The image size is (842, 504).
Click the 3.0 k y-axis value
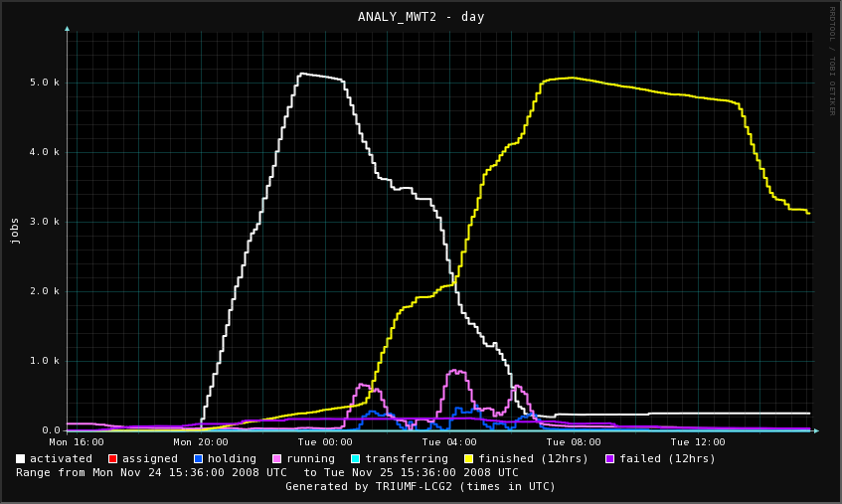(x=46, y=222)
